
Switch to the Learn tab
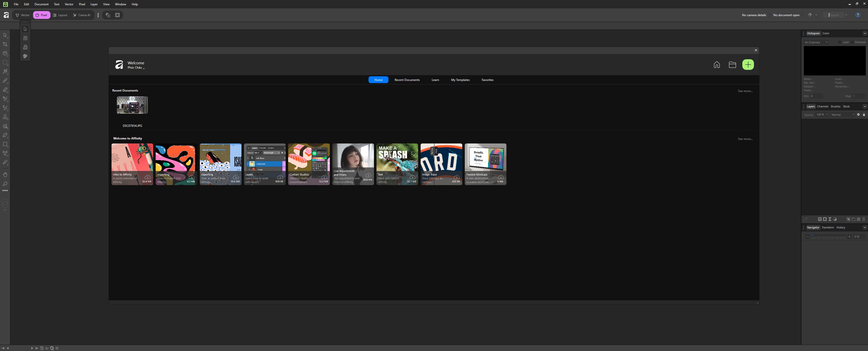click(x=435, y=80)
